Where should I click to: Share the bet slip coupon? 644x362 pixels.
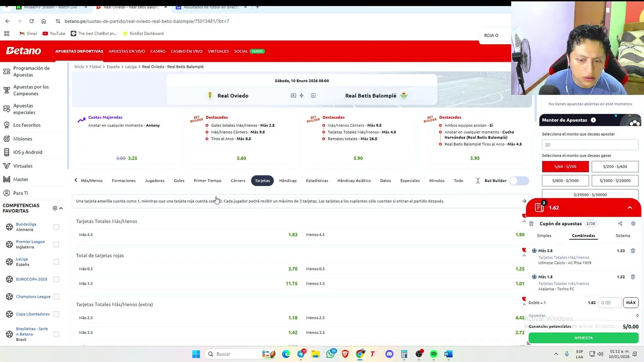pos(620,224)
